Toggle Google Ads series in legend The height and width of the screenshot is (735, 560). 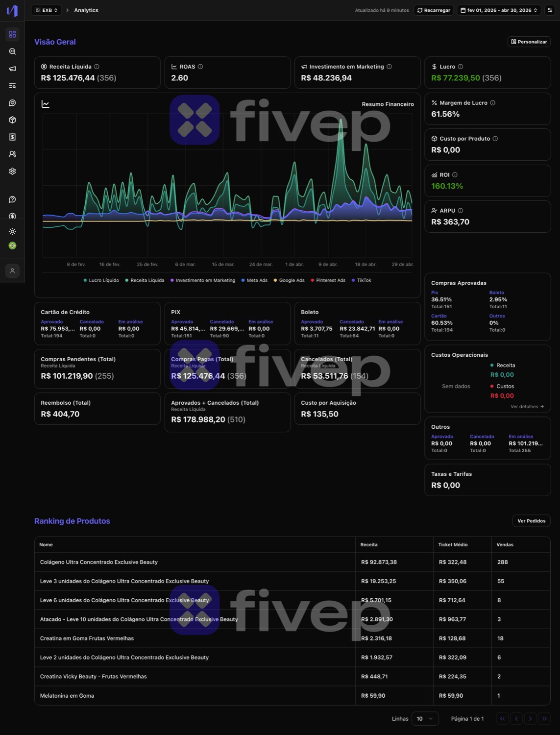289,280
